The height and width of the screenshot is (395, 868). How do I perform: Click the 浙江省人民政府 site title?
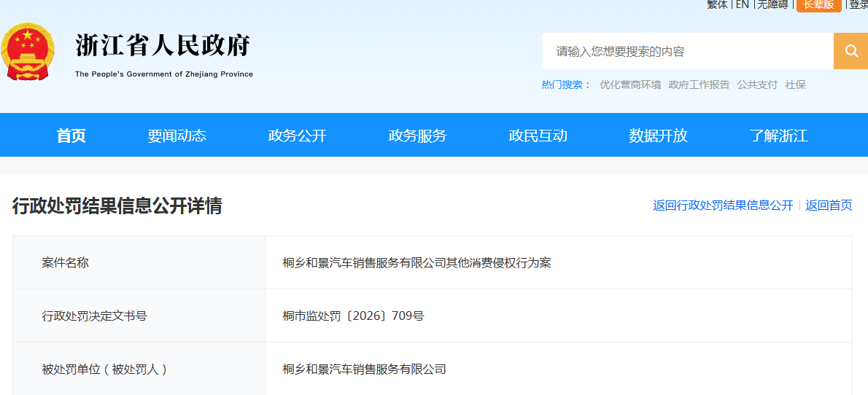tap(163, 45)
